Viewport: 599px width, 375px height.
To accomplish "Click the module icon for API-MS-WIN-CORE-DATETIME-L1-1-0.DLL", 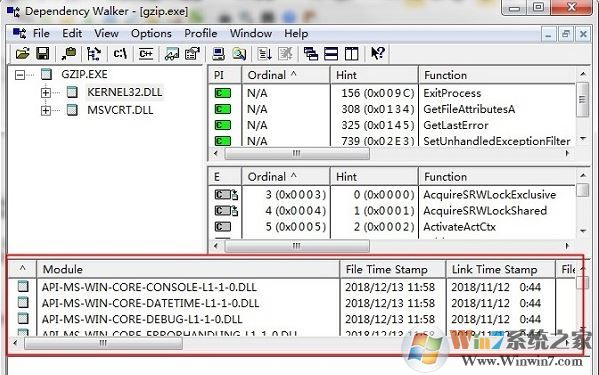I will (x=23, y=302).
